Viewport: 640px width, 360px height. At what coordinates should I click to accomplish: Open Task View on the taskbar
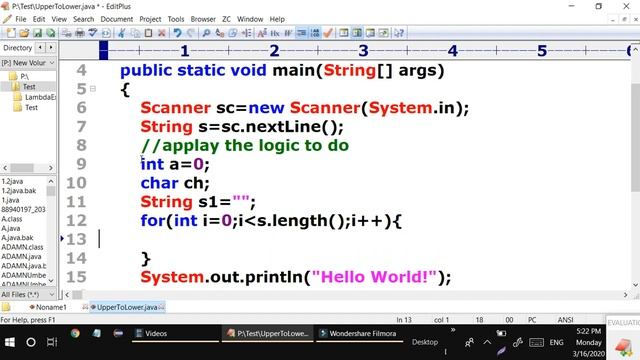pos(52,342)
